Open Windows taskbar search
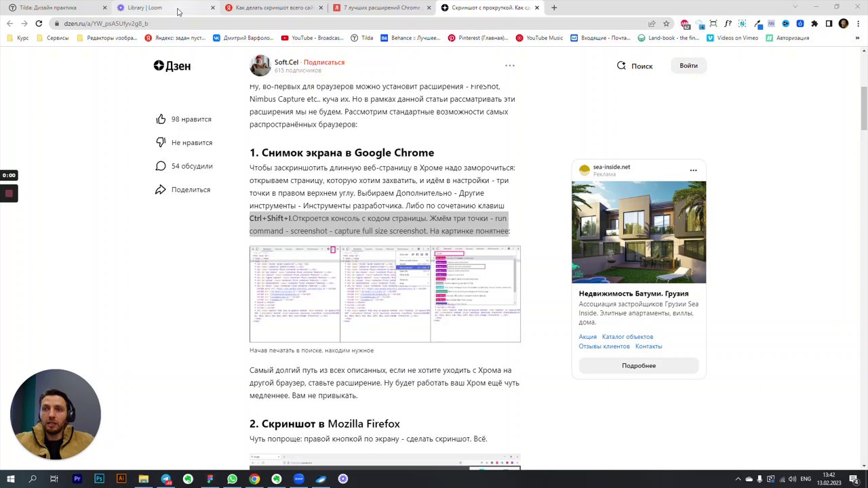Viewport: 868px width, 488px height. pyautogui.click(x=33, y=479)
